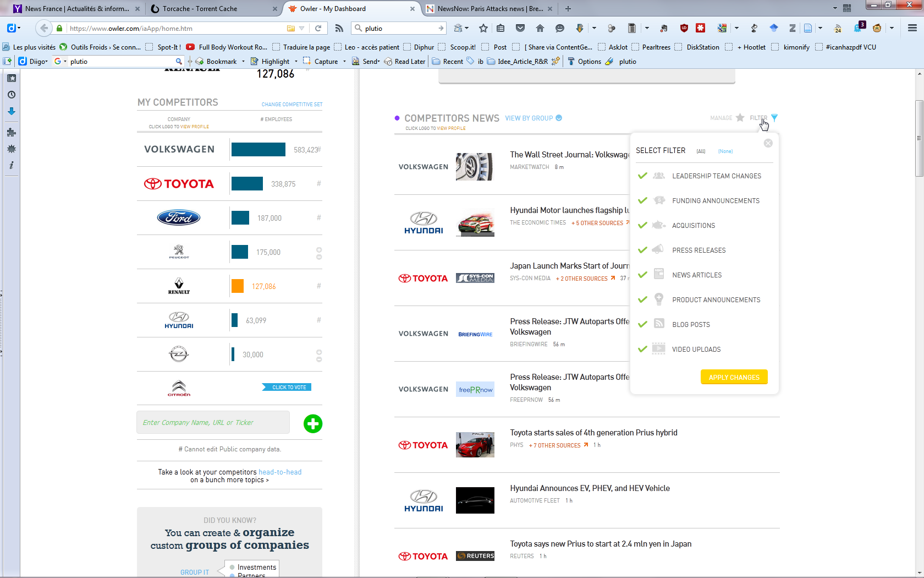Switch to the News France Yahoo tab

pyautogui.click(x=77, y=9)
